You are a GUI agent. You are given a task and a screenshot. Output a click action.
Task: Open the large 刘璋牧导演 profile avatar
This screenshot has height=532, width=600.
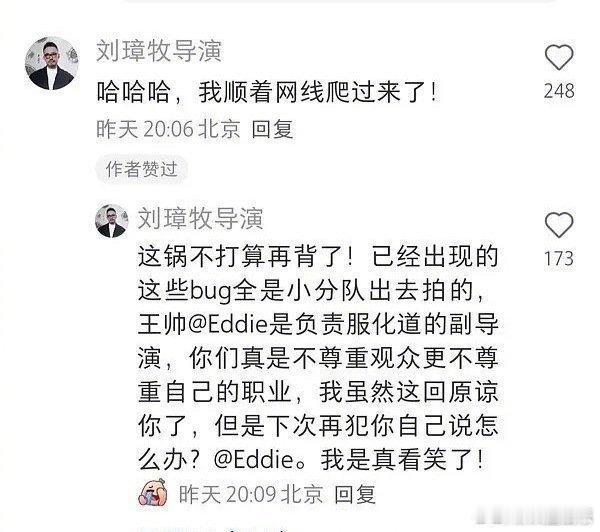[51, 63]
